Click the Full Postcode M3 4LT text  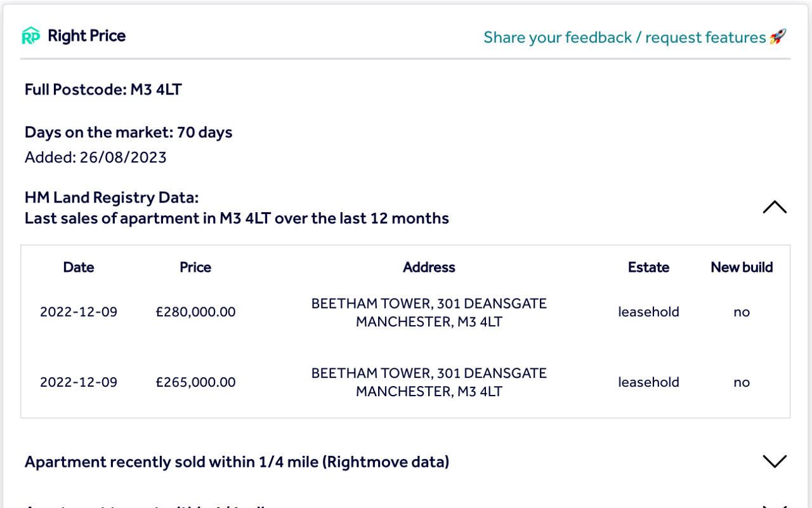(x=103, y=90)
